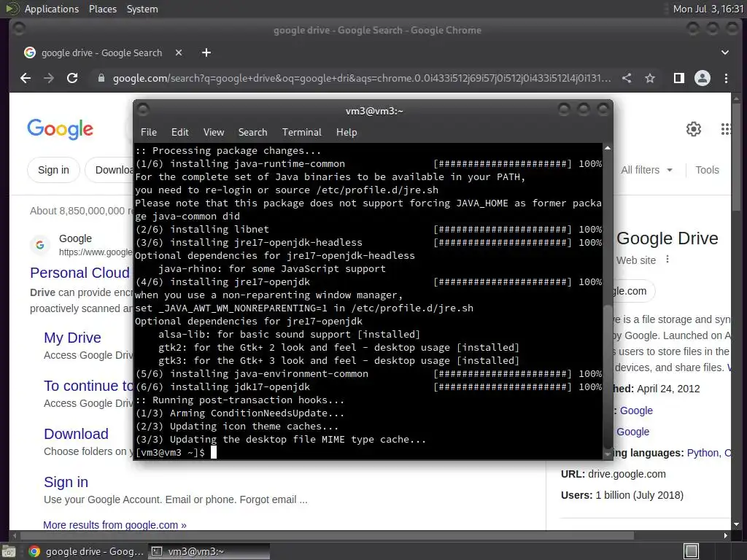Click the Google logo

click(x=60, y=129)
